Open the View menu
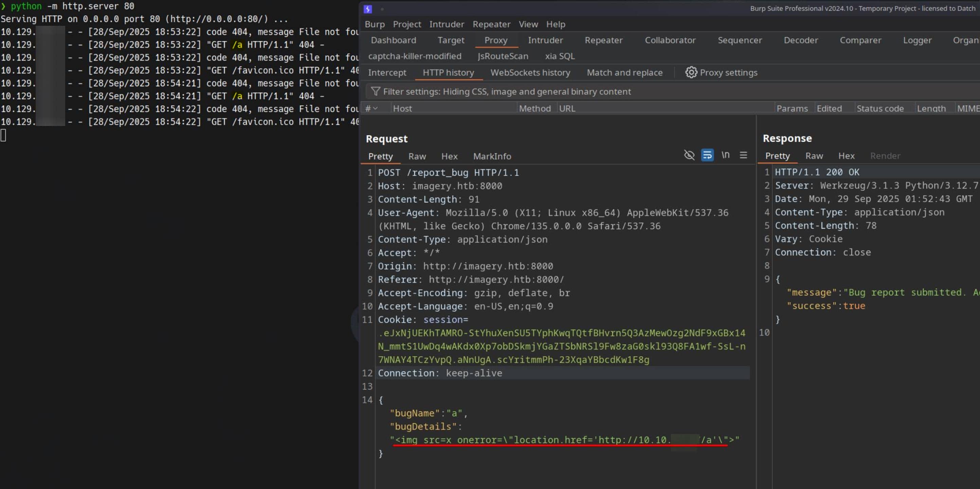 pyautogui.click(x=528, y=24)
